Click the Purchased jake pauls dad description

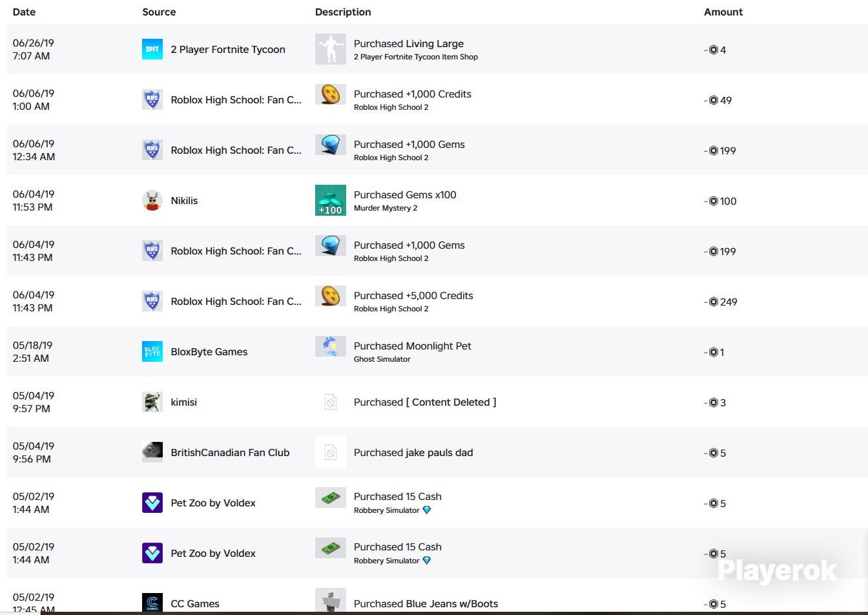point(413,452)
